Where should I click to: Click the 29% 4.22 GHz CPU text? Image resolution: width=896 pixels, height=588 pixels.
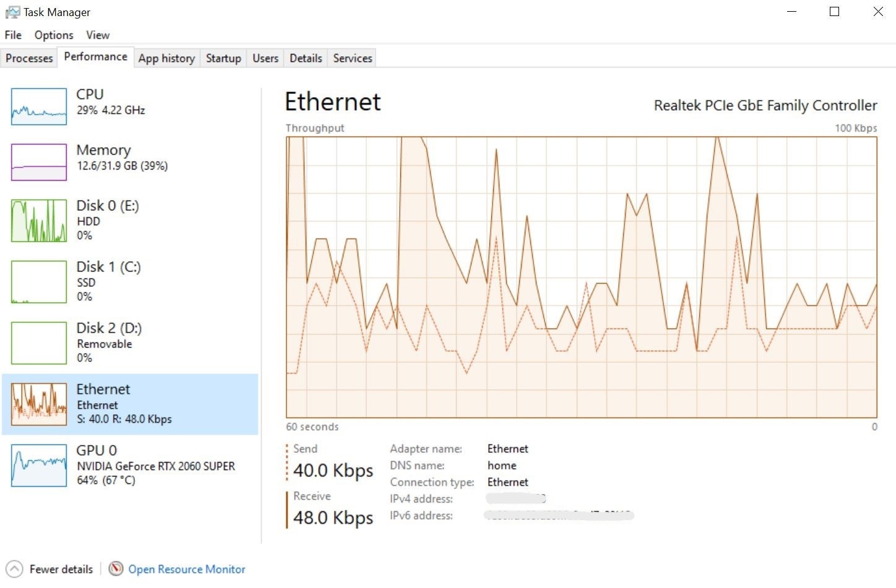(x=111, y=110)
